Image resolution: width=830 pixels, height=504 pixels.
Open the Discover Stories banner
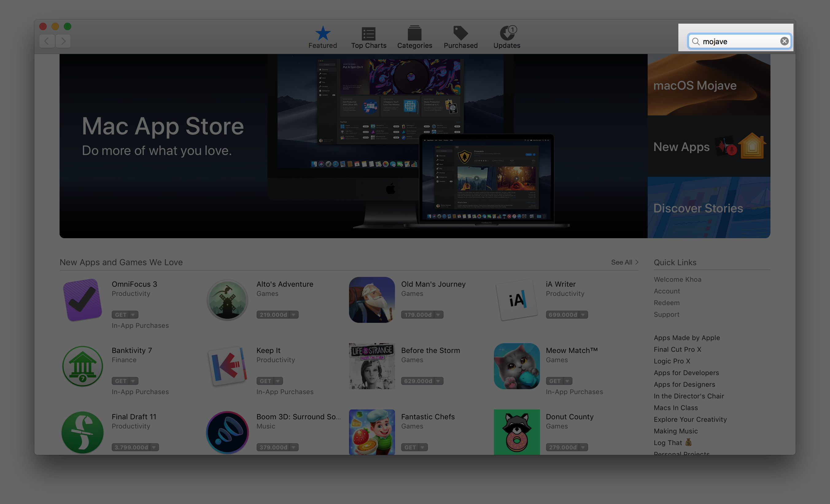(x=709, y=207)
